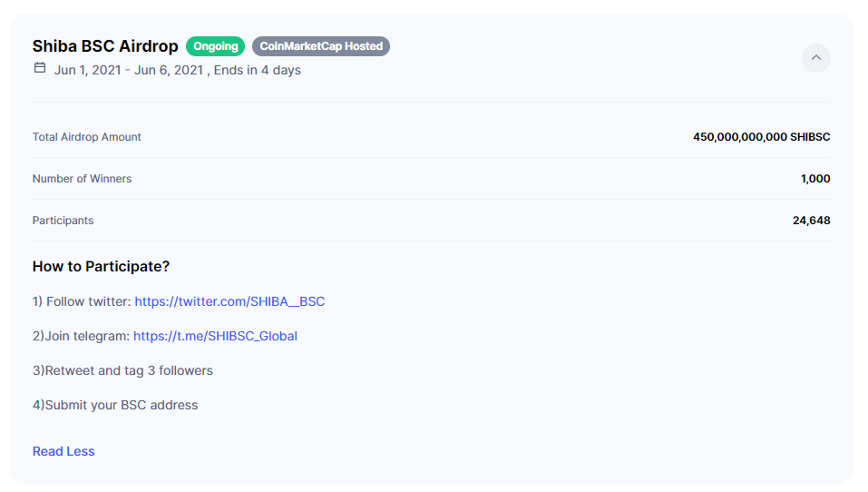The width and height of the screenshot is (868, 492).
Task: Click the Shiba BSC Airdrop title
Action: pyautogui.click(x=105, y=46)
